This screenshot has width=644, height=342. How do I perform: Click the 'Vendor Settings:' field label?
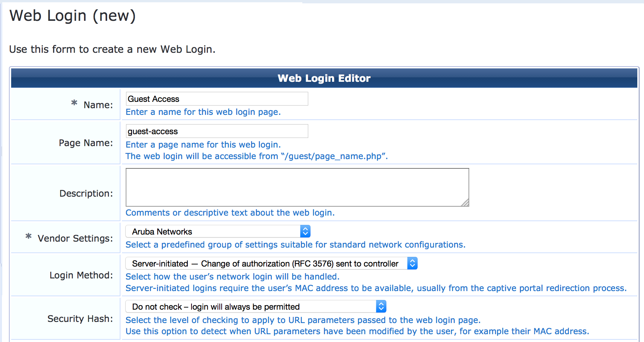click(75, 238)
